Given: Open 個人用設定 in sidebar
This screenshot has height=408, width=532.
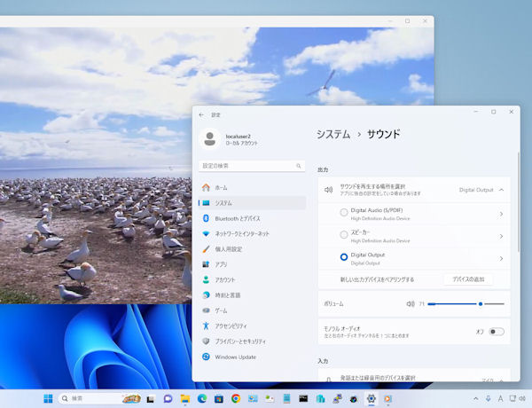Looking at the screenshot, I should pos(253,249).
